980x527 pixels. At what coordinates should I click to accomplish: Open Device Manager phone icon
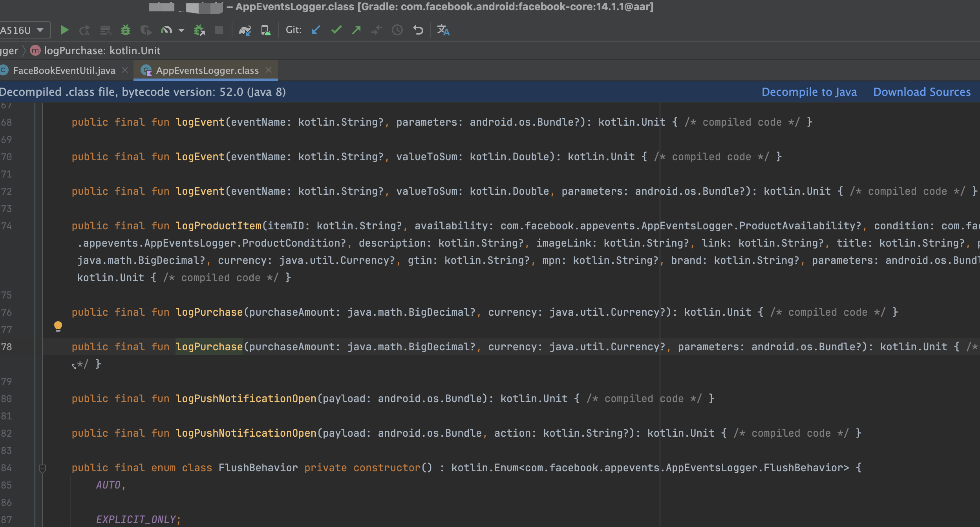pos(266,30)
